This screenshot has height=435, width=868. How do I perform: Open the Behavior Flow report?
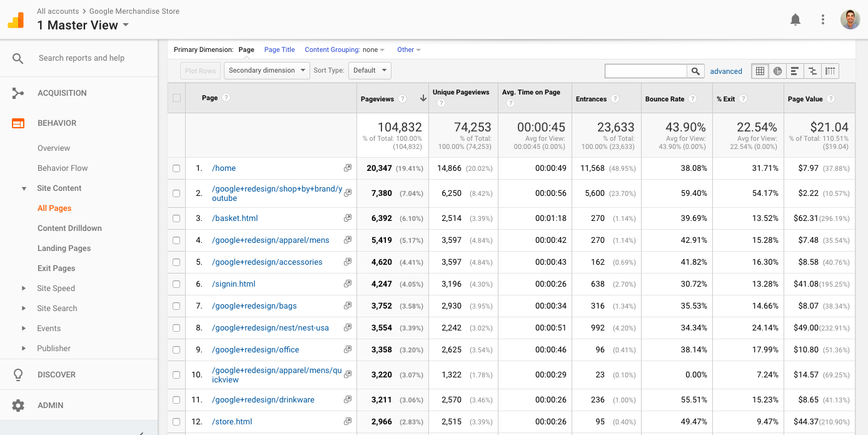(63, 168)
